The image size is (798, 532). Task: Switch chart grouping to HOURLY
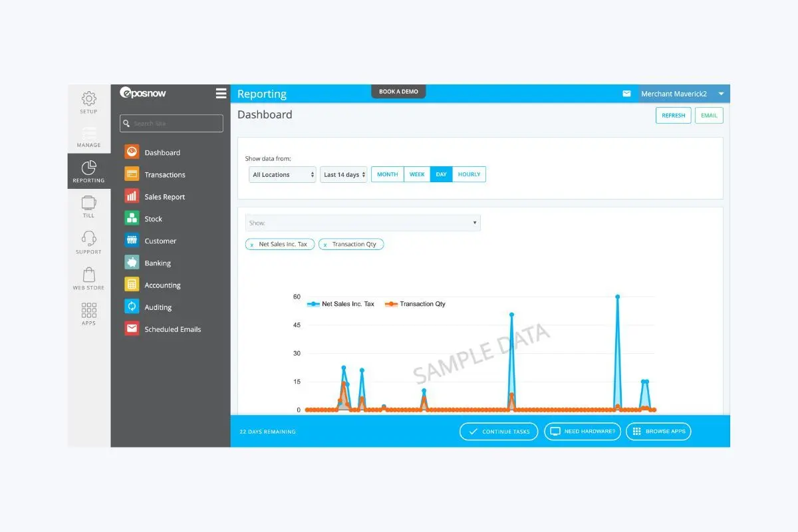[x=469, y=174]
